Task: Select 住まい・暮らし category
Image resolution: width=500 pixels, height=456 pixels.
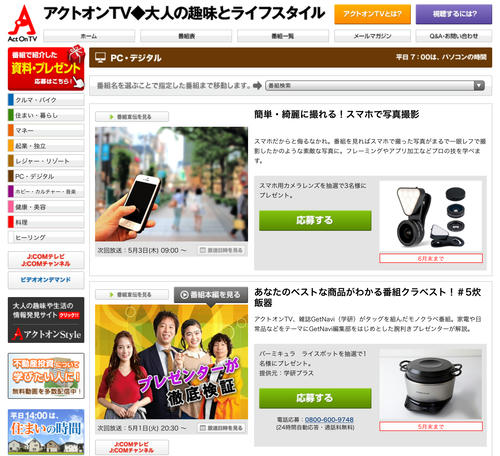Action: [46, 115]
